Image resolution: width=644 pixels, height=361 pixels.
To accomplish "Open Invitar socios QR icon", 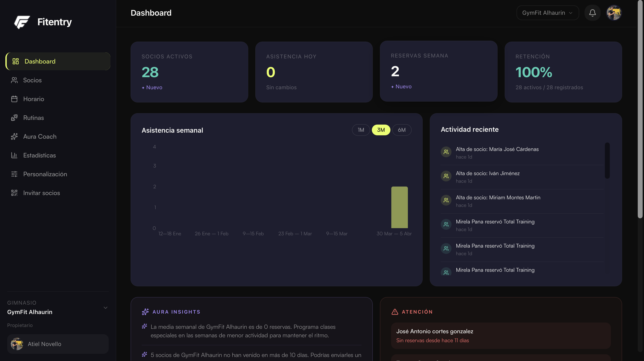I will point(14,193).
